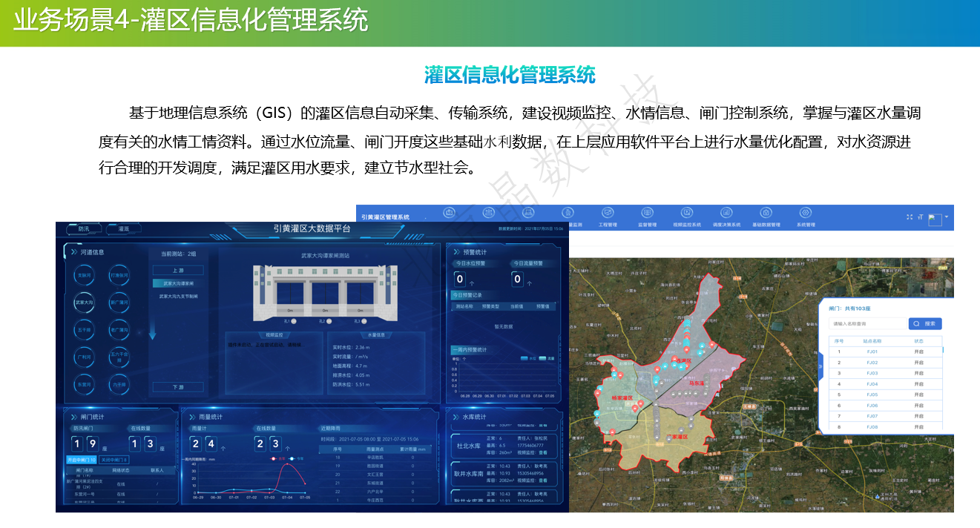Select the 五干排 river circle
The image size is (980, 528).
point(84,330)
